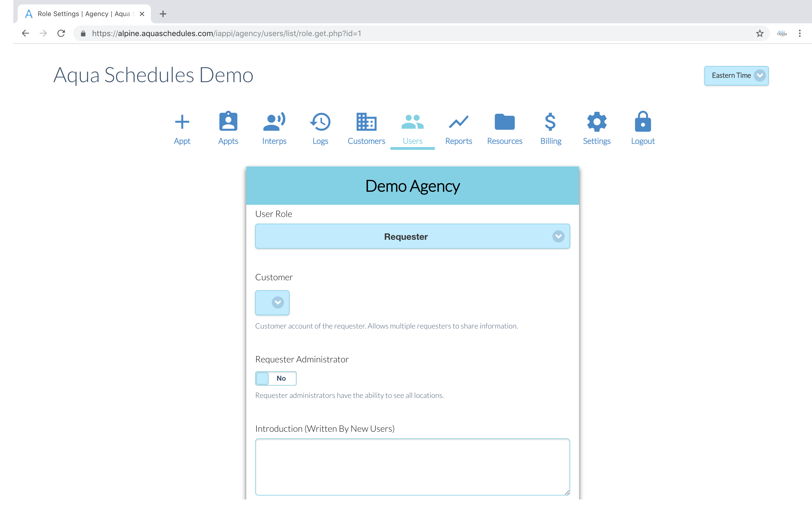
Task: Open the Settings gear icon
Action: coord(597,122)
